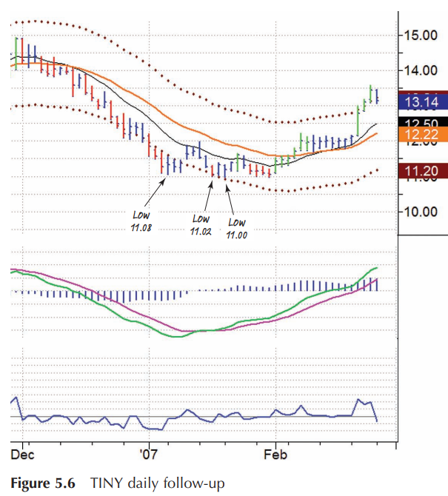The height and width of the screenshot is (496, 448).
Task: Click the '07 date axis label
Action: tap(148, 455)
